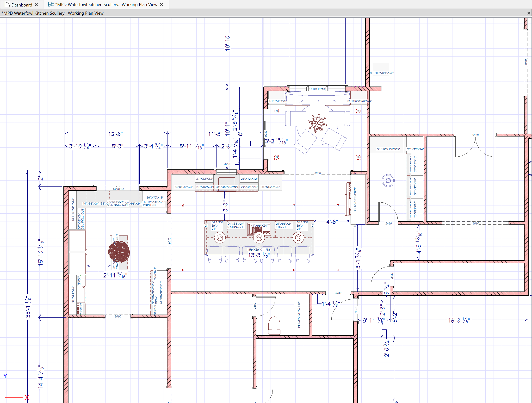Select the star-shaped plant symbol in the sunroom
The width and height of the screenshot is (532, 403).
(317, 123)
